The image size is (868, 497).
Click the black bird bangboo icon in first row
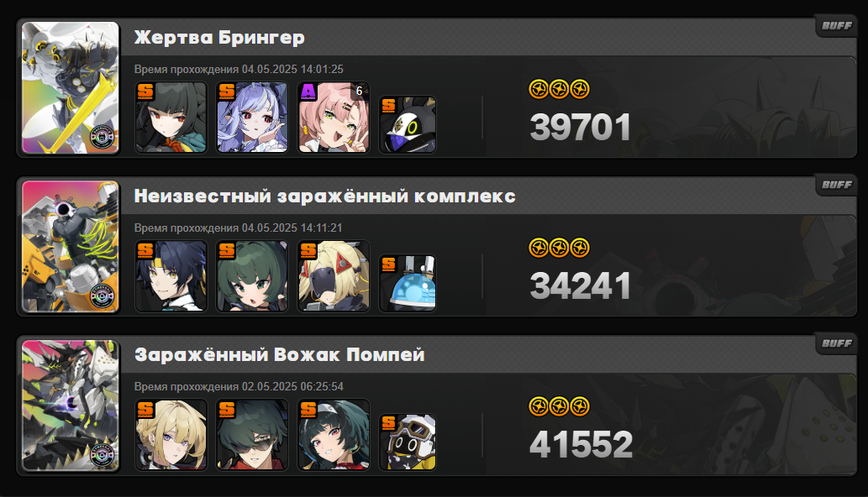tap(408, 124)
